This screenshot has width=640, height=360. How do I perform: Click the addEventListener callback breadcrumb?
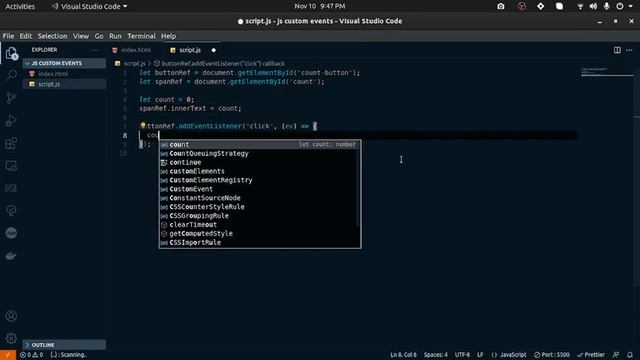click(x=223, y=64)
